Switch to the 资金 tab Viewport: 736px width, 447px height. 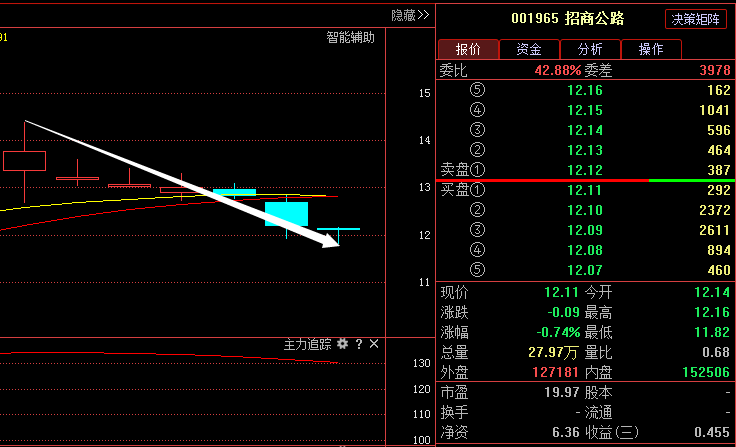point(529,49)
